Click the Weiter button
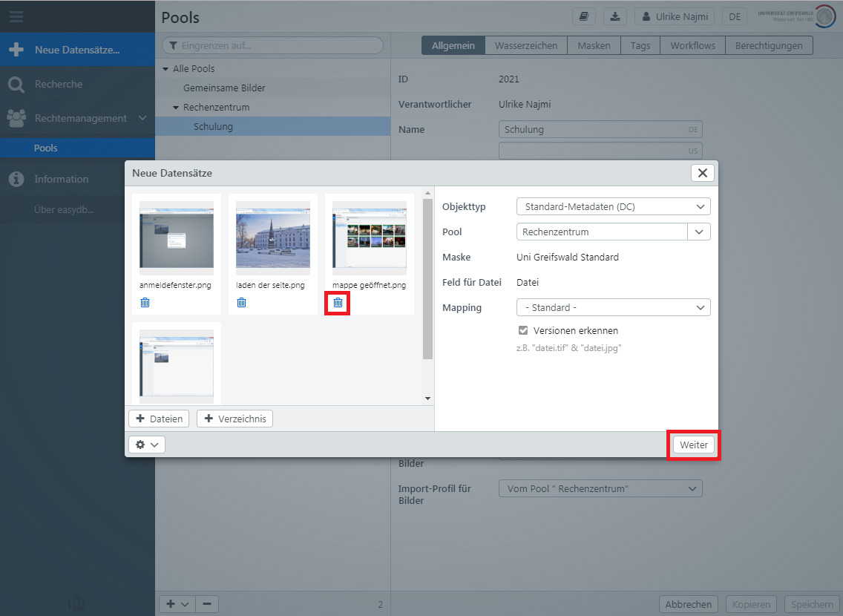Screen dimensions: 843x616 pos(694,445)
